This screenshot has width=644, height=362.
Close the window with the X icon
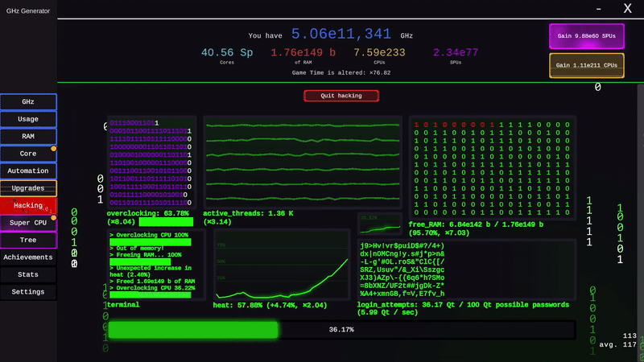[x=627, y=8]
